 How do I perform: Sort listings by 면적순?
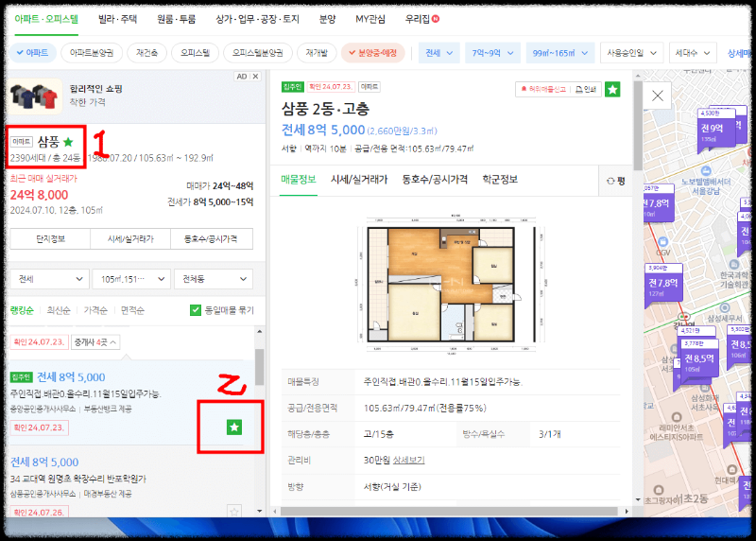click(132, 310)
